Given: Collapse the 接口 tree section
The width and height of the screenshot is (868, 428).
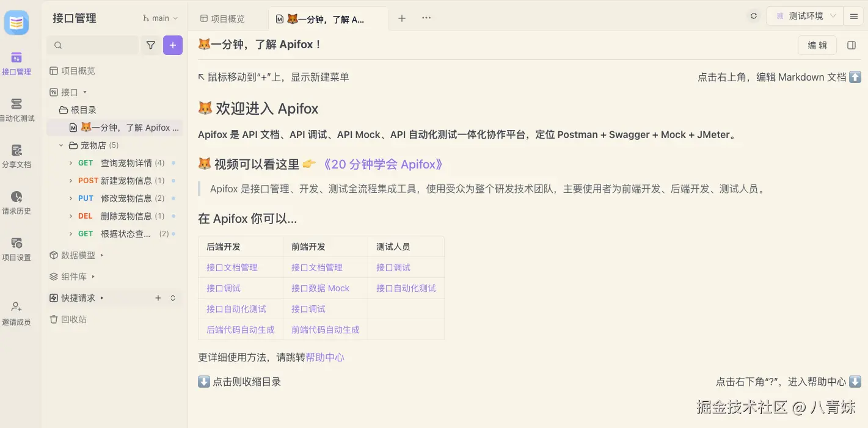Looking at the screenshot, I should [x=85, y=92].
